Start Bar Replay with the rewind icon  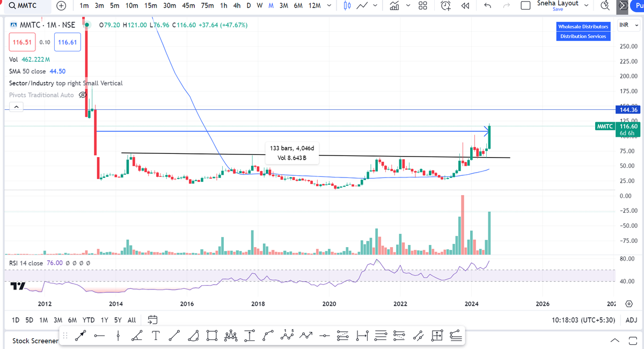pos(465,6)
